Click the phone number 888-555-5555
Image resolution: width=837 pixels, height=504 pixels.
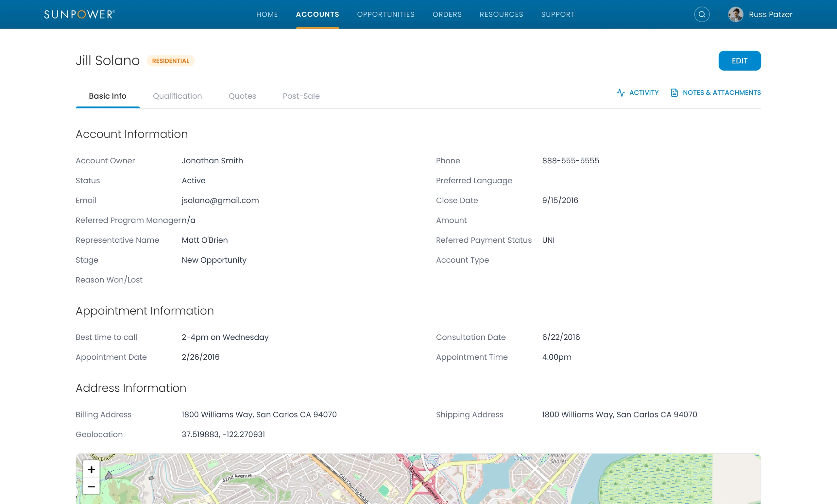(x=571, y=160)
